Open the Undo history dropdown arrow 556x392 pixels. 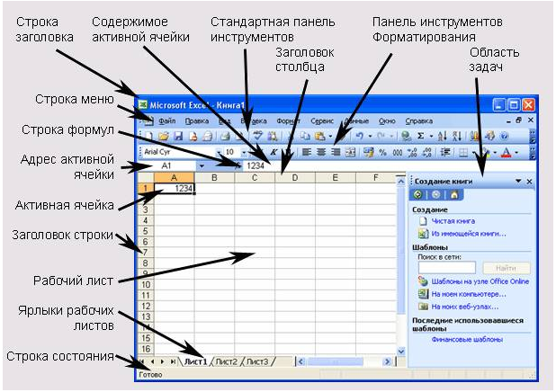[370, 136]
